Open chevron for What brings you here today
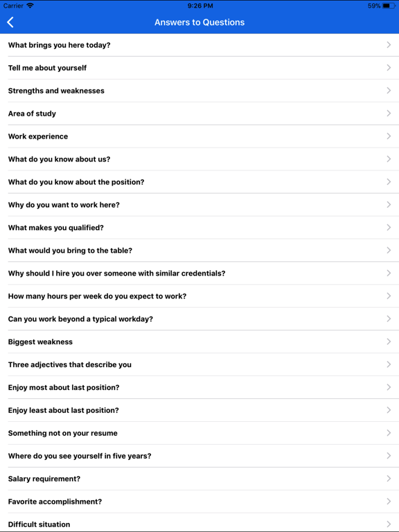 pyautogui.click(x=389, y=45)
